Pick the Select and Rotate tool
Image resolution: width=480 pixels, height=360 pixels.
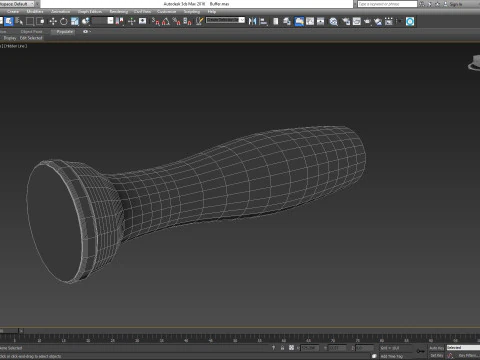tap(64, 21)
